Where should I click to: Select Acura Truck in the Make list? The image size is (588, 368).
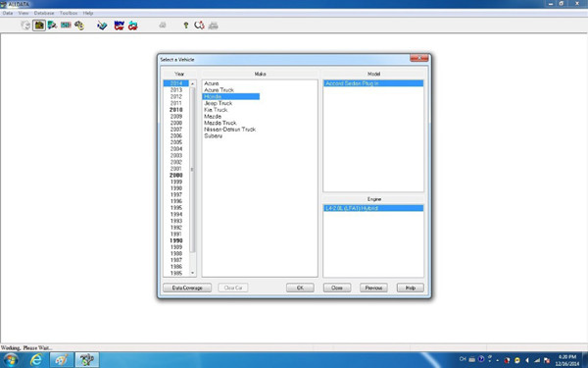(x=219, y=90)
